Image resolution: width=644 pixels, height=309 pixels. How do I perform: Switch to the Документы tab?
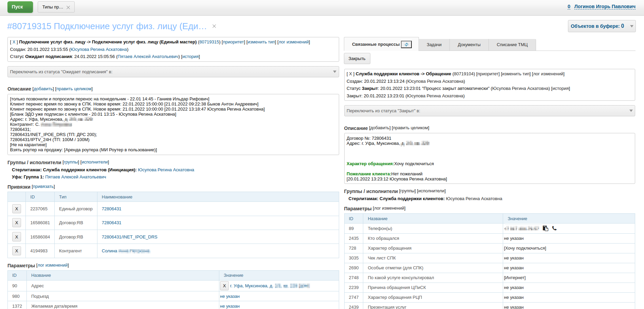tap(469, 45)
